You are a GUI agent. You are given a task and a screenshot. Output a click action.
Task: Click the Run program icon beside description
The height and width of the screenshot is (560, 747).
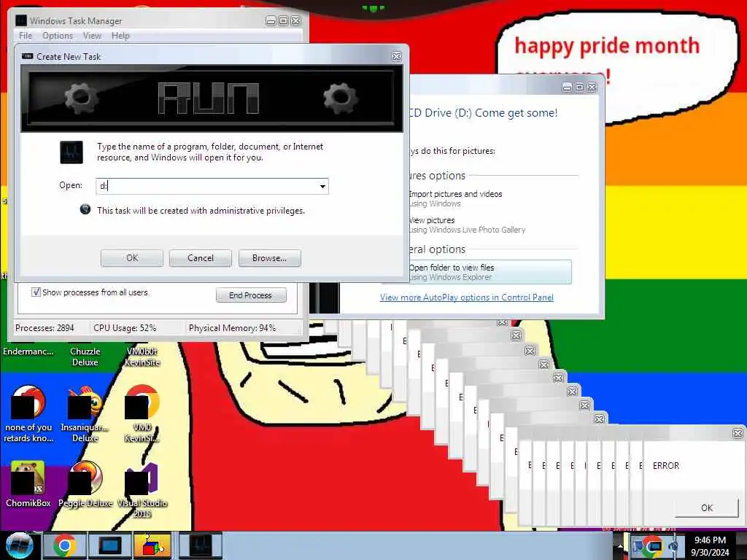71,152
